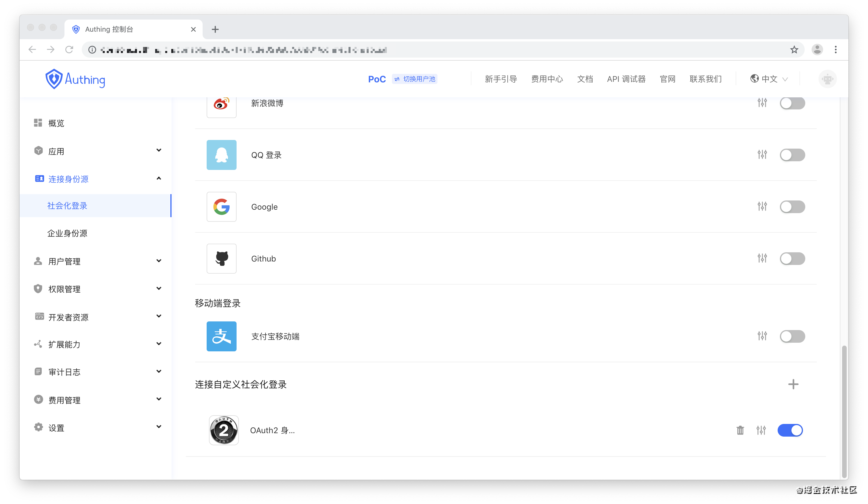This screenshot has height=504, width=868.
Task: Open QQ 登录 settings sliders icon
Action: pos(762,154)
